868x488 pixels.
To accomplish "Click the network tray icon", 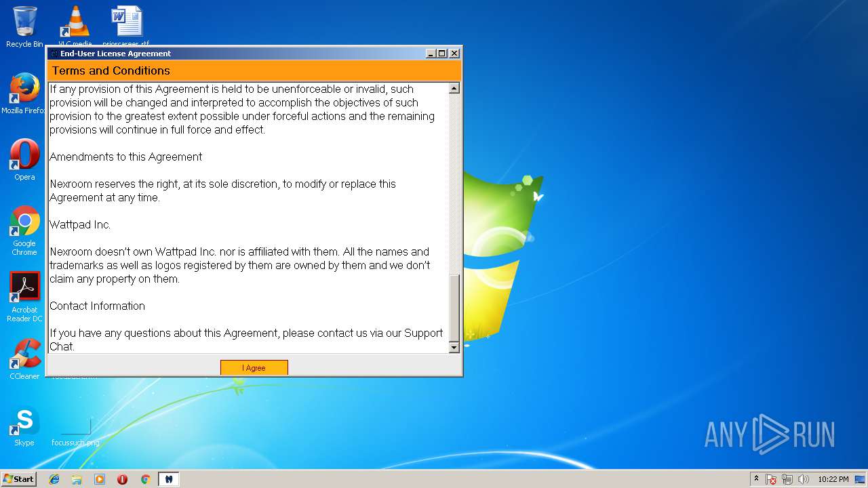I will pyautogui.click(x=787, y=479).
